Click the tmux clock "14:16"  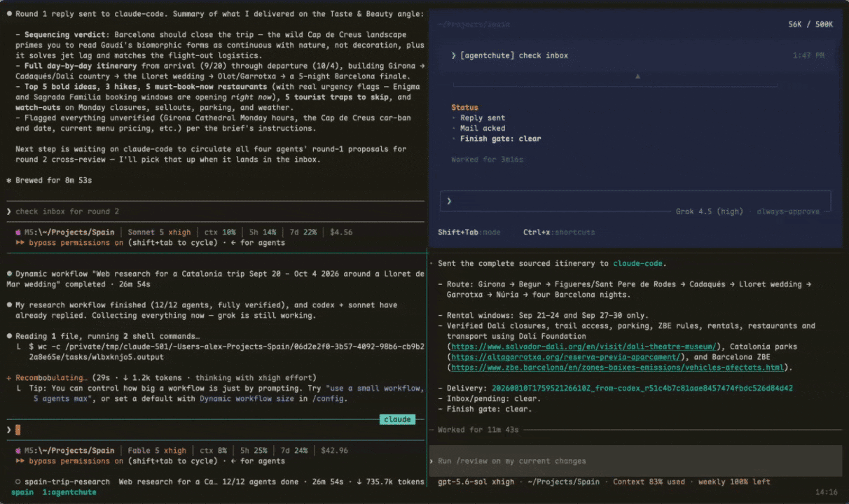[827, 492]
